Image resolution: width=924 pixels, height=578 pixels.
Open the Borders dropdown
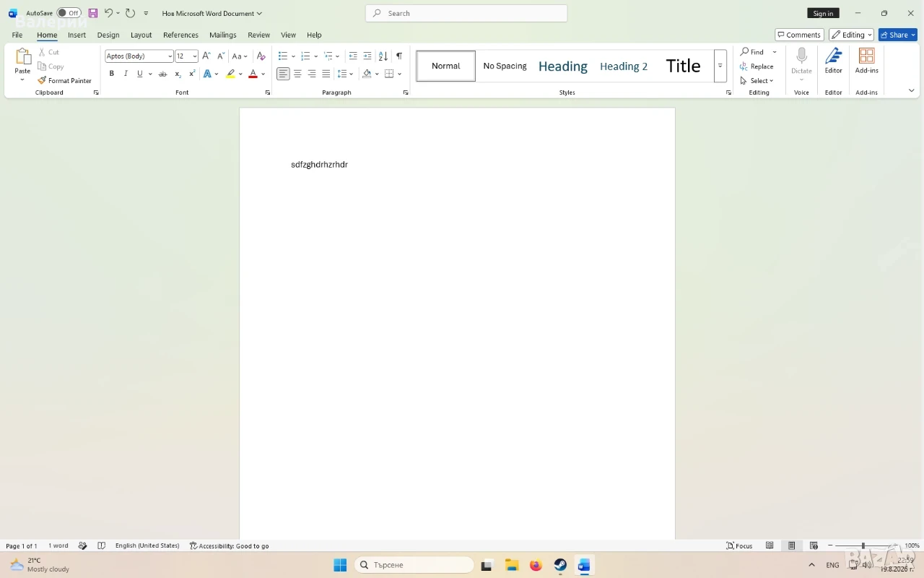(x=400, y=74)
